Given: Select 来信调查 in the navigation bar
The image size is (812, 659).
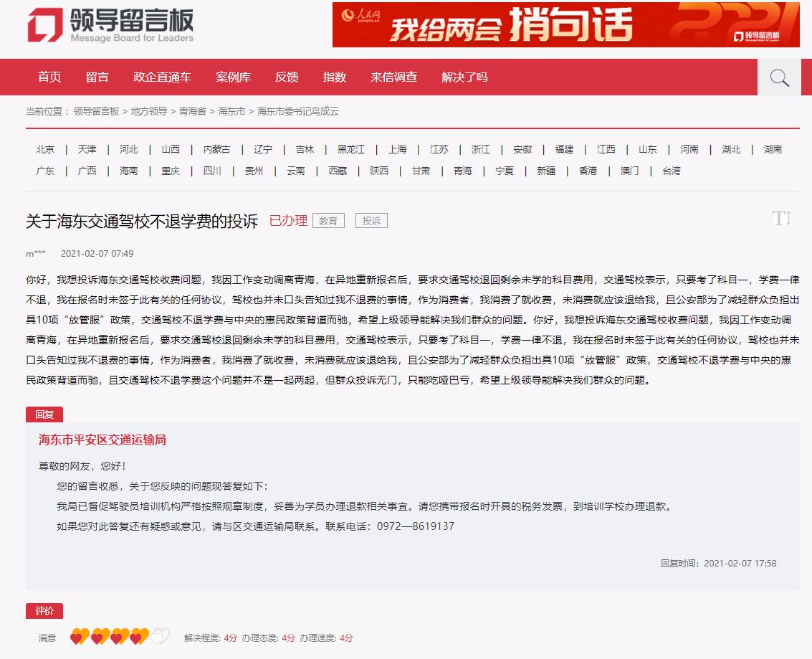Looking at the screenshot, I should click(x=393, y=77).
